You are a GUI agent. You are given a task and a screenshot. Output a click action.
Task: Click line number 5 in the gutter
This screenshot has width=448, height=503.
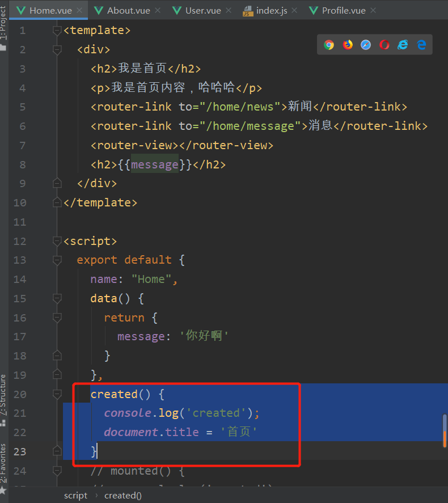click(x=23, y=107)
